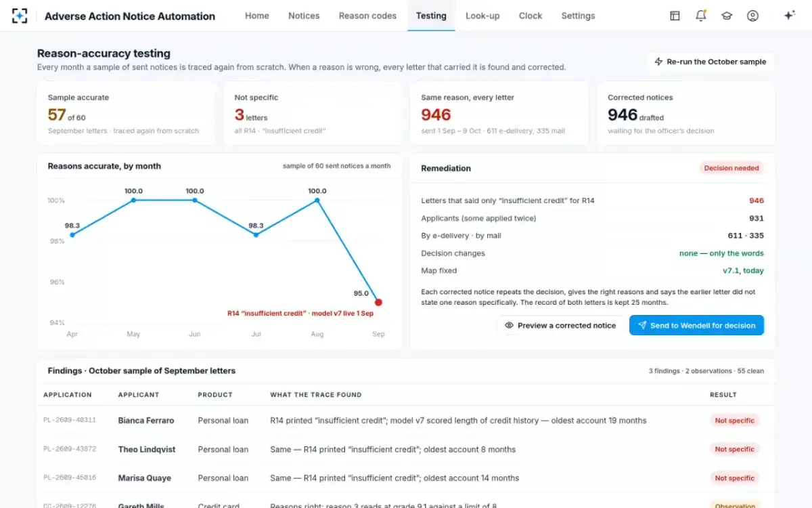
Task: Open the user account icon
Action: point(752,16)
